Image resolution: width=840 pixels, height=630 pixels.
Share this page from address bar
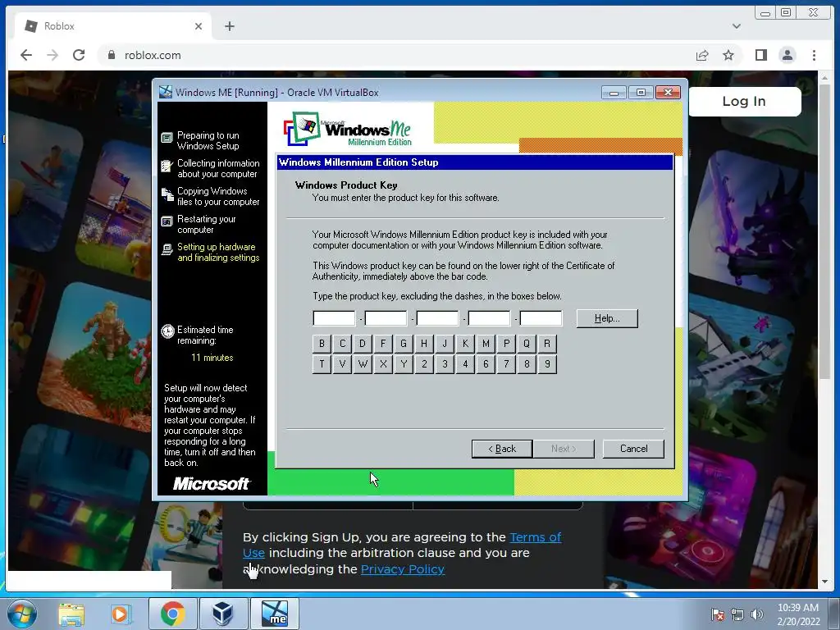(x=702, y=55)
